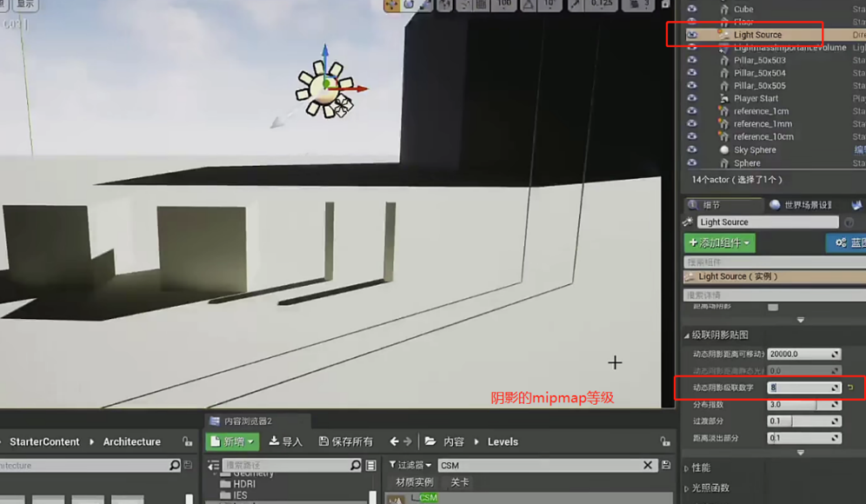Select the HDRI folder in the tree

245,483
